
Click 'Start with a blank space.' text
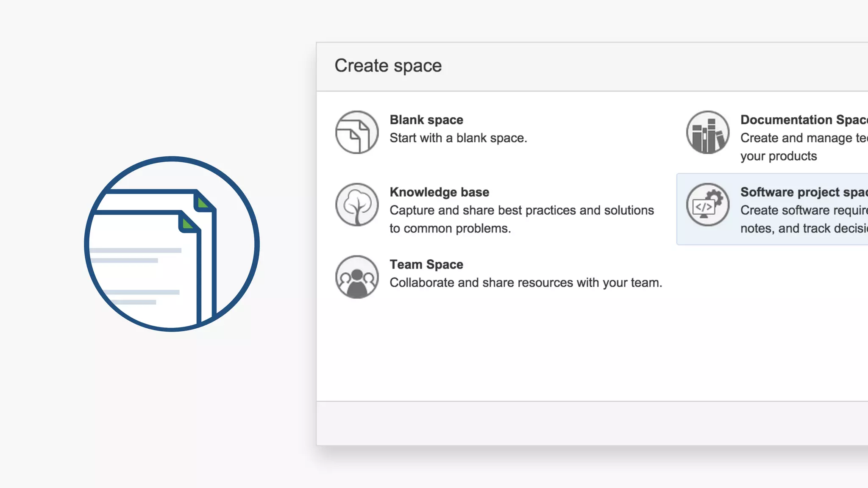458,138
